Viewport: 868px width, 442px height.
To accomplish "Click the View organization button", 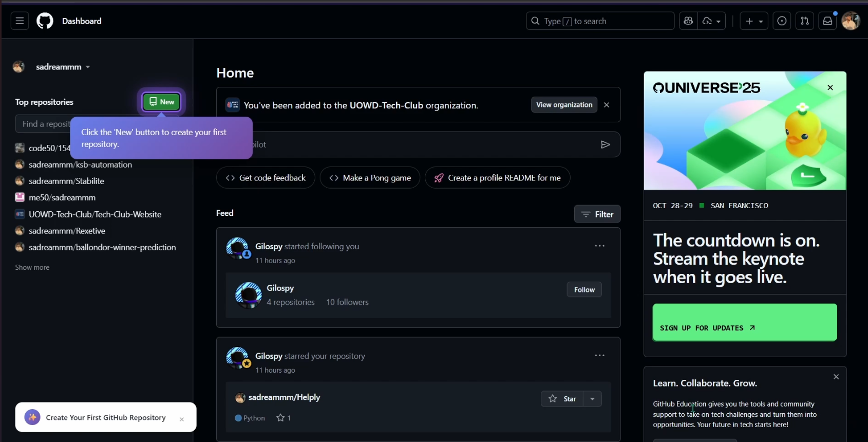I will (564, 105).
